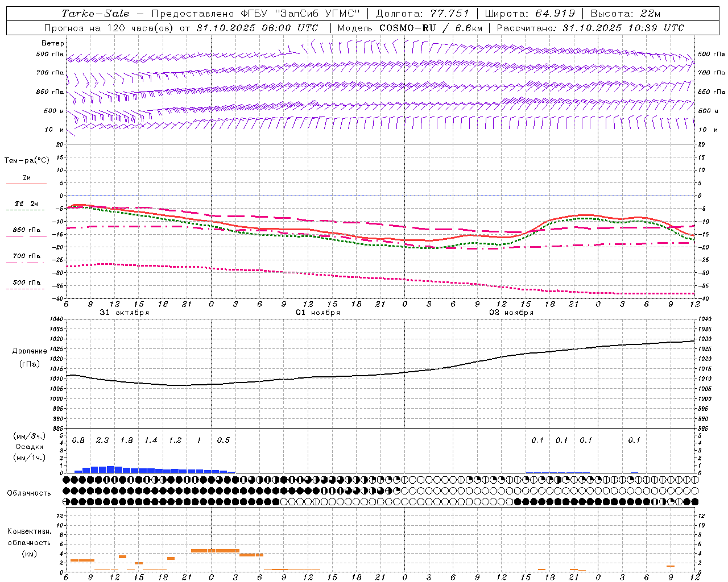Click the "Рассчитано: 31.10.2025 10:39 UTC" timestamp
The image size is (728, 582).
[590, 28]
